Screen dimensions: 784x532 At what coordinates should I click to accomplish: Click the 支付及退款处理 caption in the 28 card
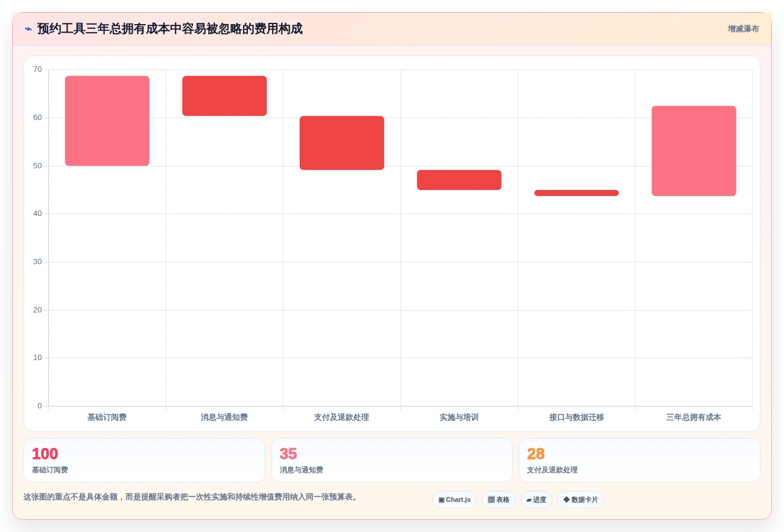(x=552, y=470)
